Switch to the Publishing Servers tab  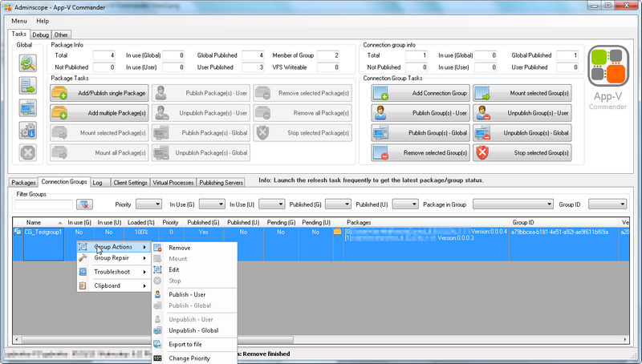click(221, 183)
